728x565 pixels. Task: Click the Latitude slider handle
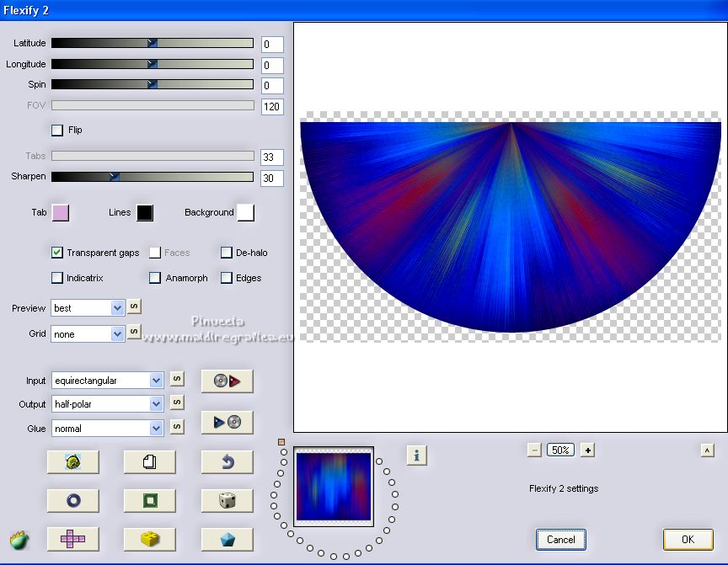[153, 43]
